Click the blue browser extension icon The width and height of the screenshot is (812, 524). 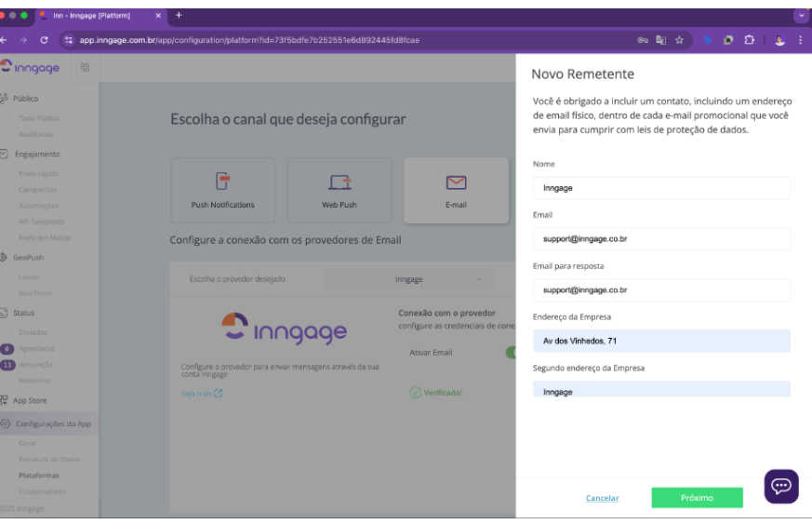[708, 40]
